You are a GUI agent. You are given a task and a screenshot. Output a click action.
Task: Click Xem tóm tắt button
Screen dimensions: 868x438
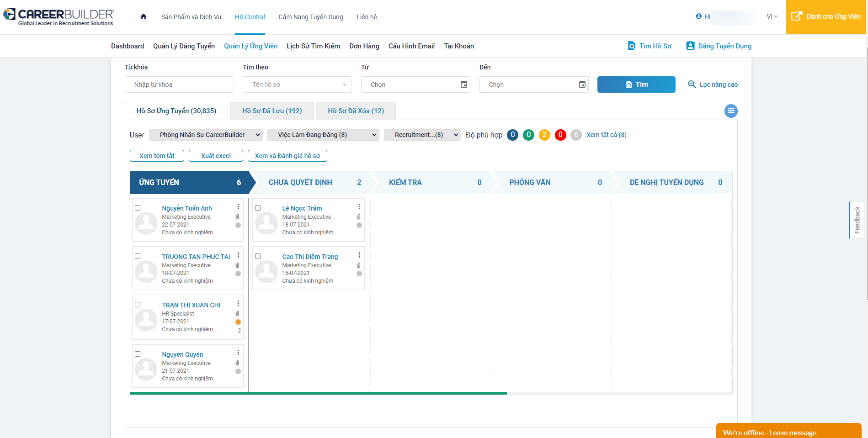pyautogui.click(x=157, y=156)
